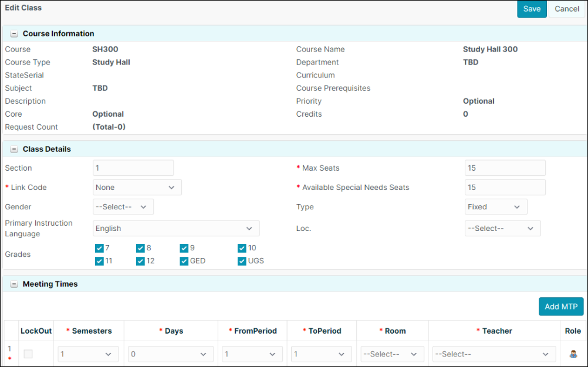Click the Room column header
Image resolution: width=588 pixels, height=367 pixels.
[392, 331]
